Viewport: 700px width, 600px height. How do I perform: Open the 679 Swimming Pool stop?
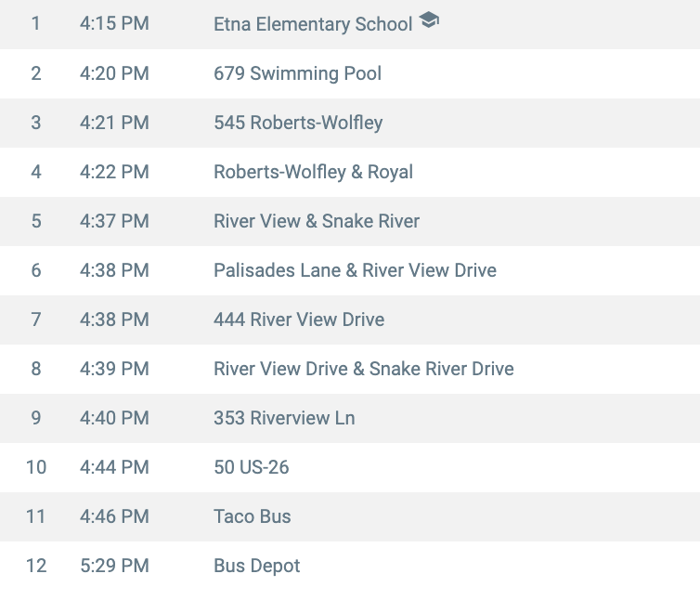pyautogui.click(x=297, y=73)
